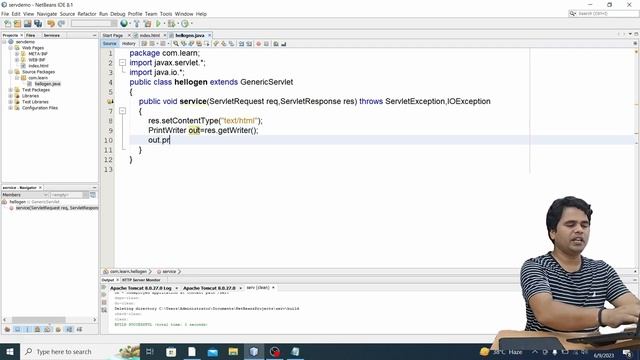The height and width of the screenshot is (360, 640).
Task: Click the New File toolbar icon
Action: (x=8, y=24)
